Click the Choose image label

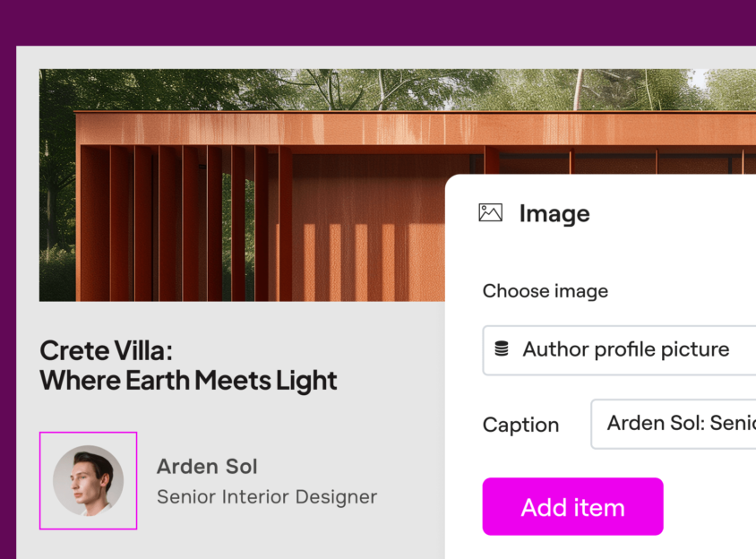pyautogui.click(x=545, y=291)
